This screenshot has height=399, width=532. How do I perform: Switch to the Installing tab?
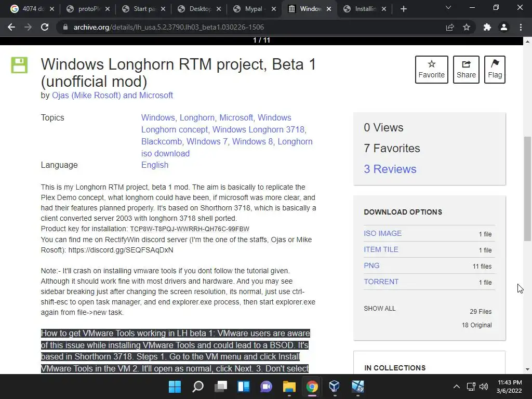(362, 9)
